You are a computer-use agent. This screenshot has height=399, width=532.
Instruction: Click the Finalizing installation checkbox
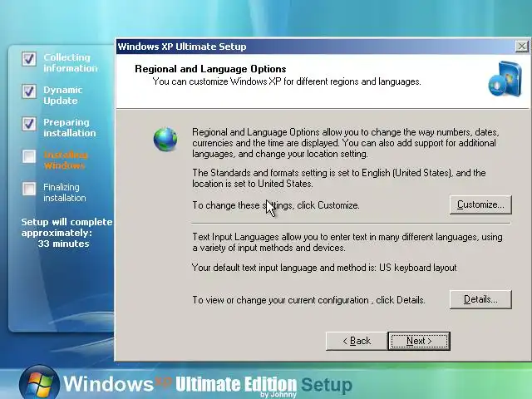point(29,189)
